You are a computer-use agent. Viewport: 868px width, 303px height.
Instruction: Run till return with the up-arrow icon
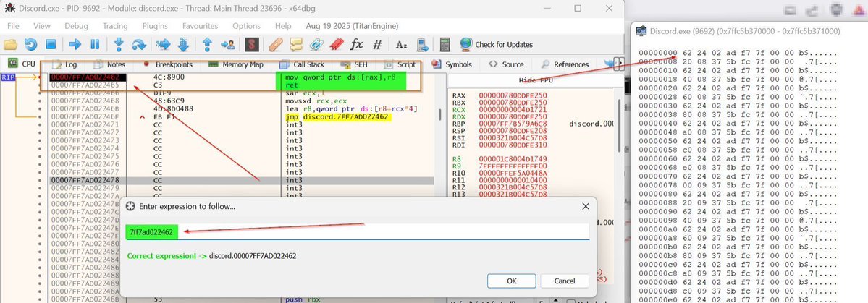(207, 44)
